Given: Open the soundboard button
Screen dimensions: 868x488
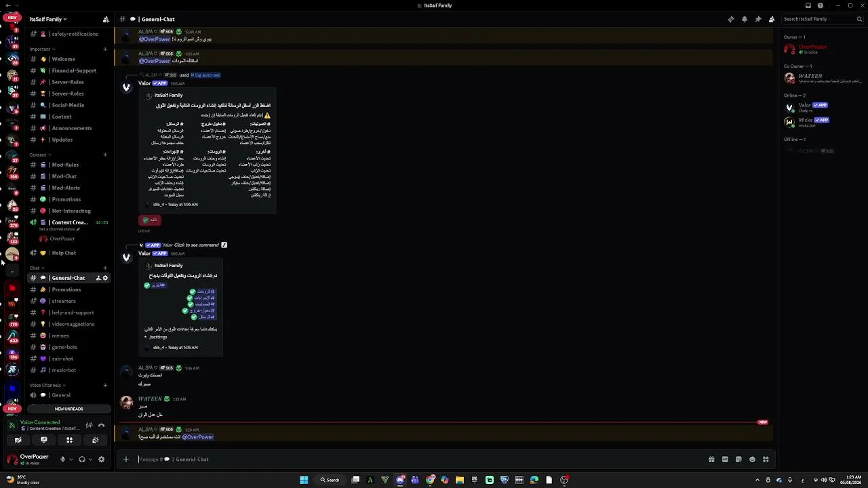Looking at the screenshot, I should coord(95,440).
